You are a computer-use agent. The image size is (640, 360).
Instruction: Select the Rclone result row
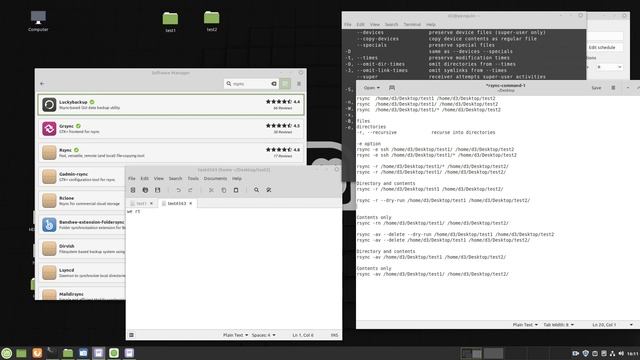[x=82, y=200]
